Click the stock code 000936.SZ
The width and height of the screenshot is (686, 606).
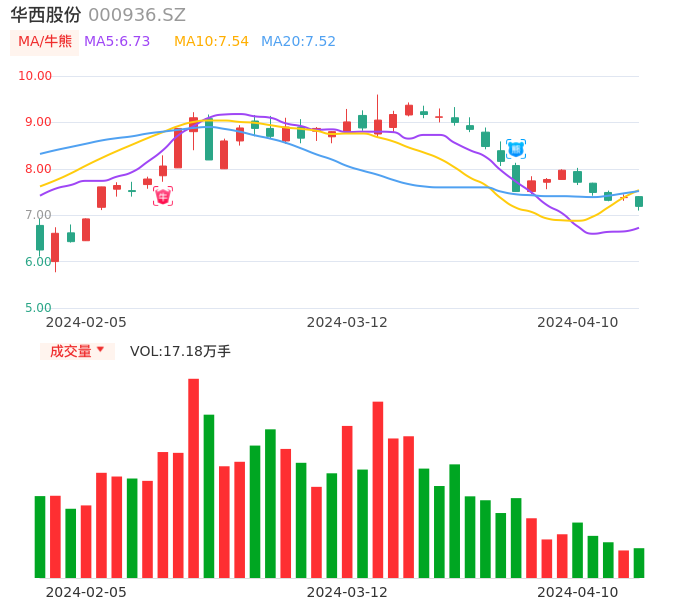tap(137, 15)
